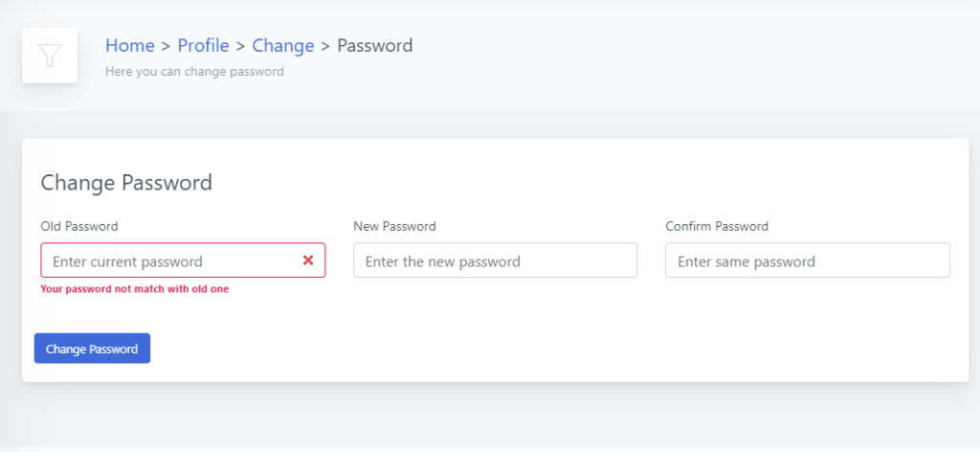980x452 pixels.
Task: Click the white box around the funnel icon
Action: pyautogui.click(x=50, y=55)
